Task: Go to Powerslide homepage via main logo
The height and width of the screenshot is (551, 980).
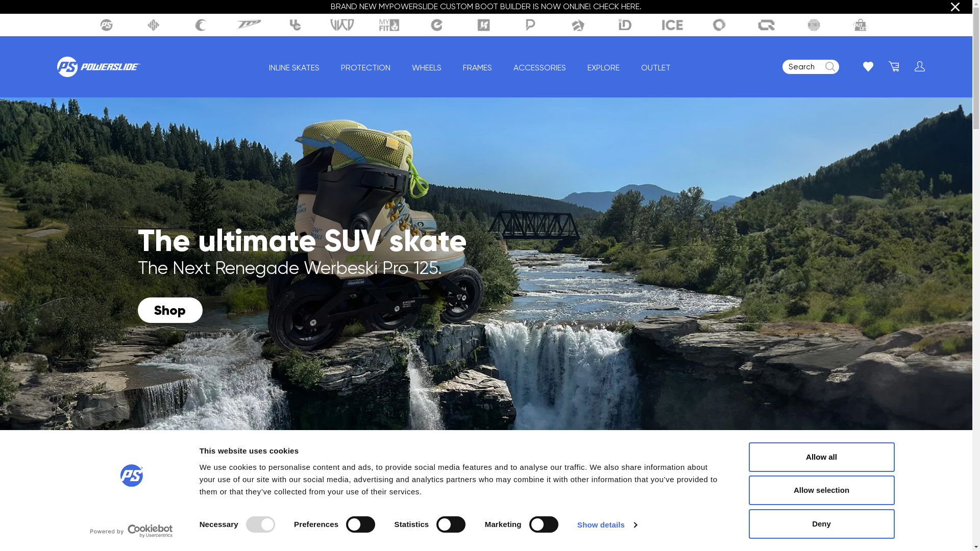Action: 99,67
